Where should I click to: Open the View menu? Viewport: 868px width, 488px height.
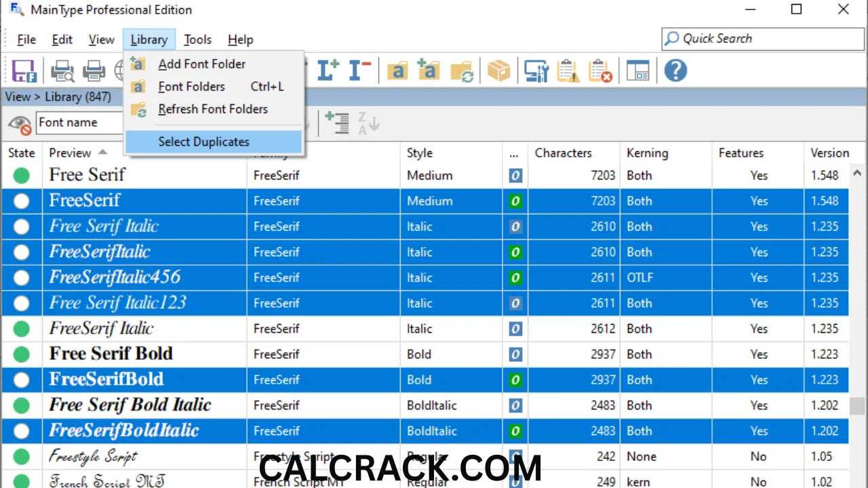(101, 40)
